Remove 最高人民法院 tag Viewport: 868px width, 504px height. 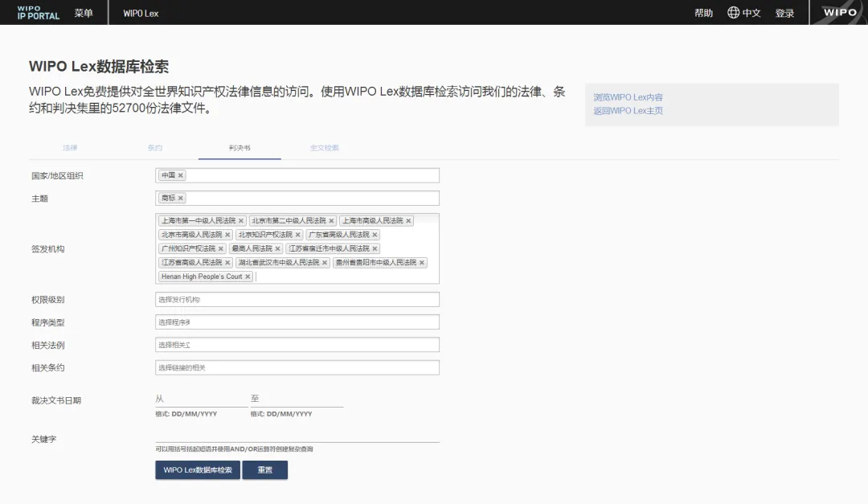click(278, 248)
